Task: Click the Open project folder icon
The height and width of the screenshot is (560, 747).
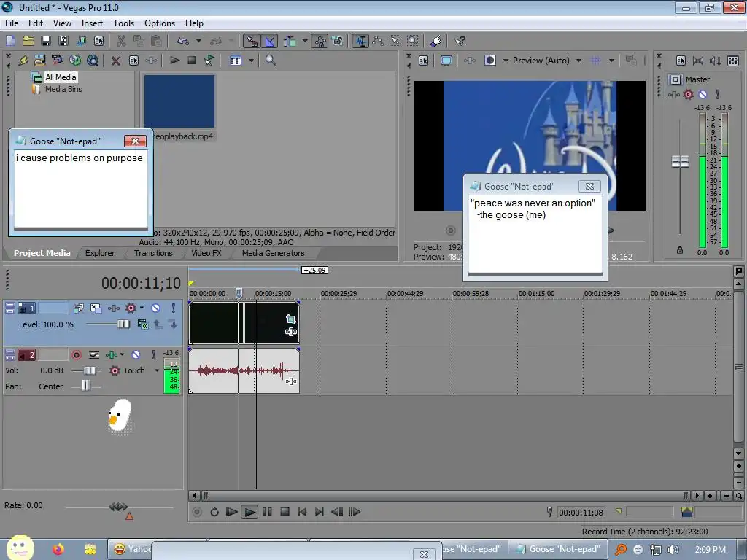Action: tap(28, 42)
